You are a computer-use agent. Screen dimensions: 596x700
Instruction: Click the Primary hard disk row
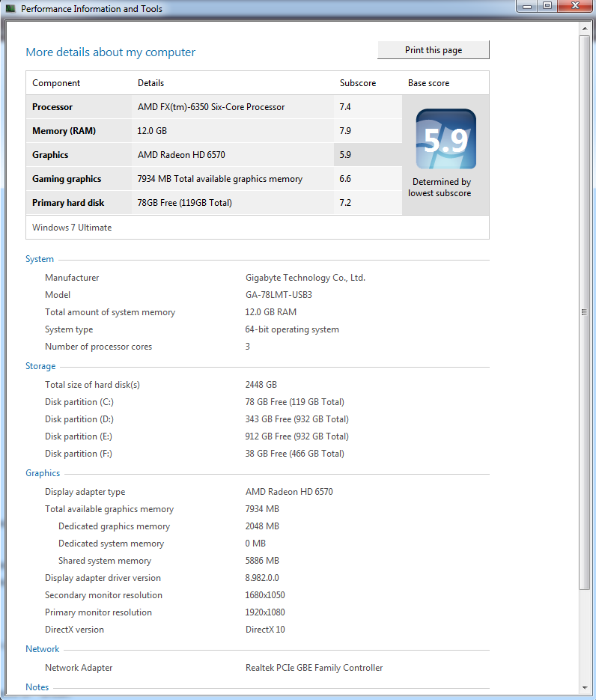coord(180,203)
